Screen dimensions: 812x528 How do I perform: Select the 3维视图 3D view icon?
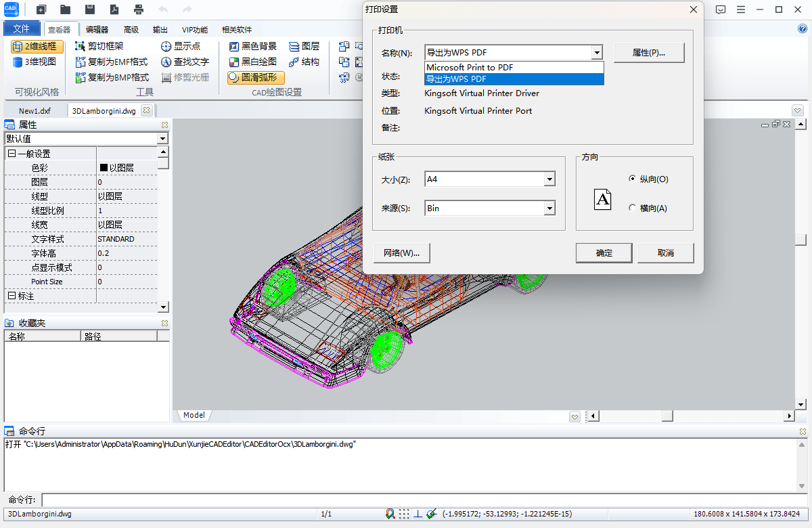point(18,62)
